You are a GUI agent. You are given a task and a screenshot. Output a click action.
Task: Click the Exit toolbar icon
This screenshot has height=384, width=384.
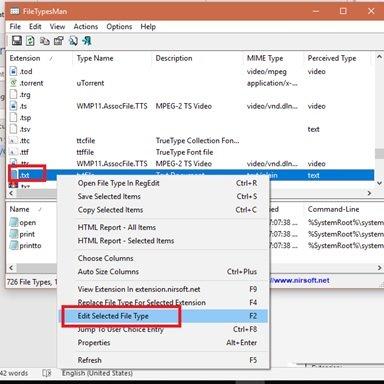click(87, 41)
